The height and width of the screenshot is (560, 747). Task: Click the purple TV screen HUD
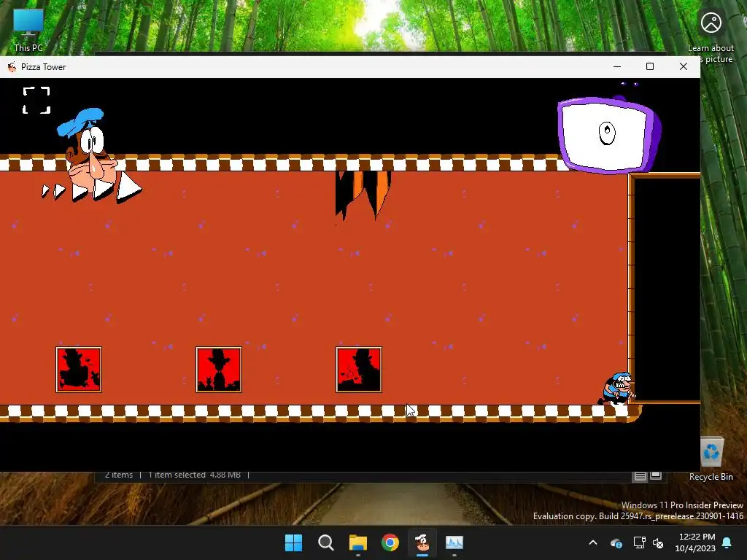click(609, 135)
